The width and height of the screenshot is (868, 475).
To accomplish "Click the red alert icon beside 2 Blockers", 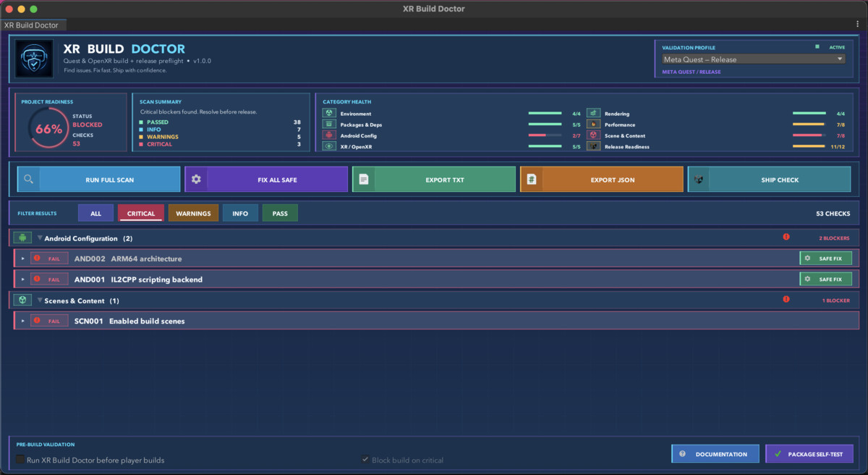I will click(786, 237).
